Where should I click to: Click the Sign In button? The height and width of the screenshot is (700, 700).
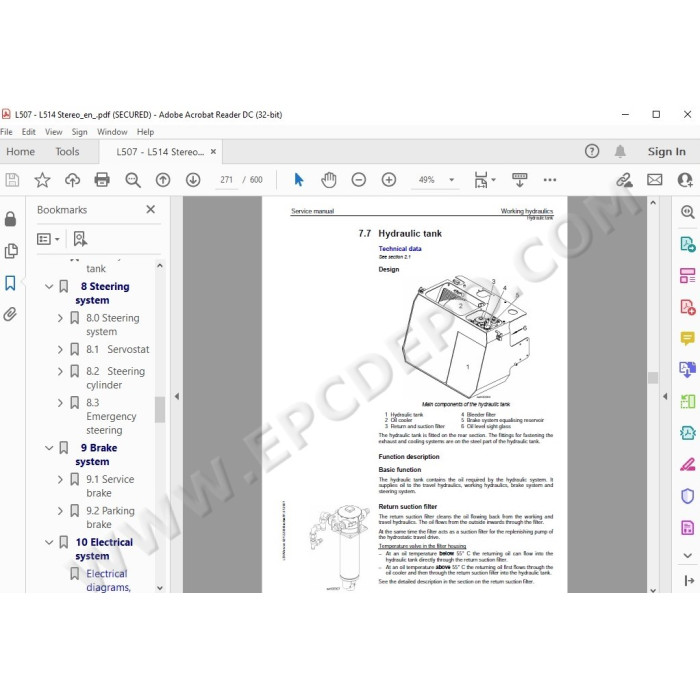tap(667, 152)
